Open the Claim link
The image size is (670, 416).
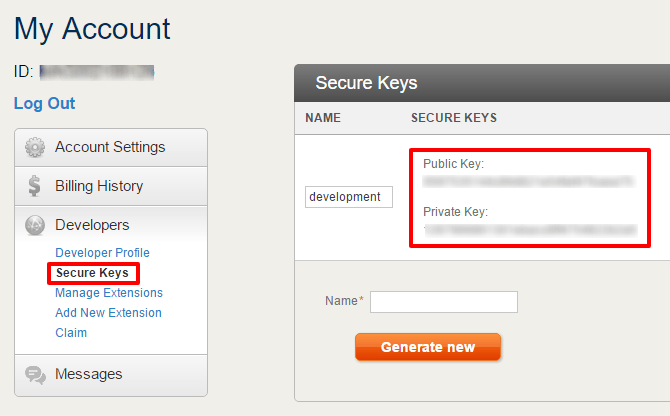point(71,333)
